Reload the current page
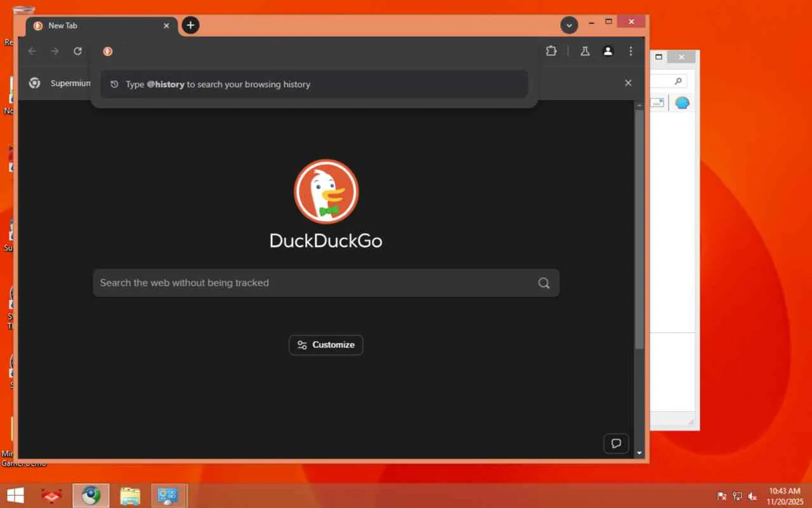This screenshot has width=812, height=508. coord(77,51)
